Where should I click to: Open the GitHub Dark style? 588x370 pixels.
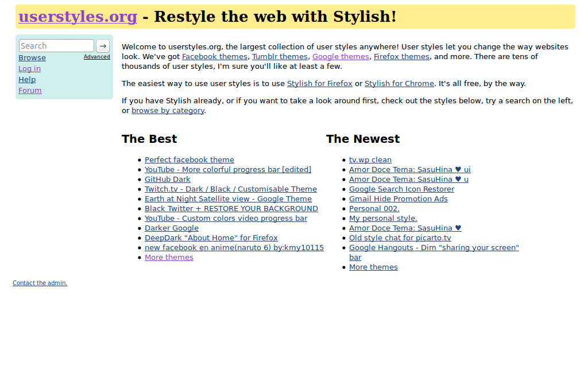point(168,180)
